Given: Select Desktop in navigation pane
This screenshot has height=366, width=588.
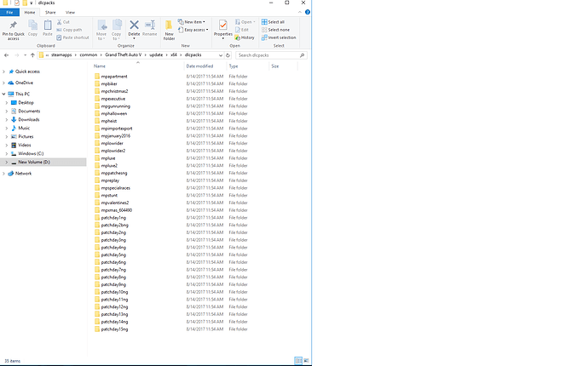Looking at the screenshot, I should pos(26,103).
